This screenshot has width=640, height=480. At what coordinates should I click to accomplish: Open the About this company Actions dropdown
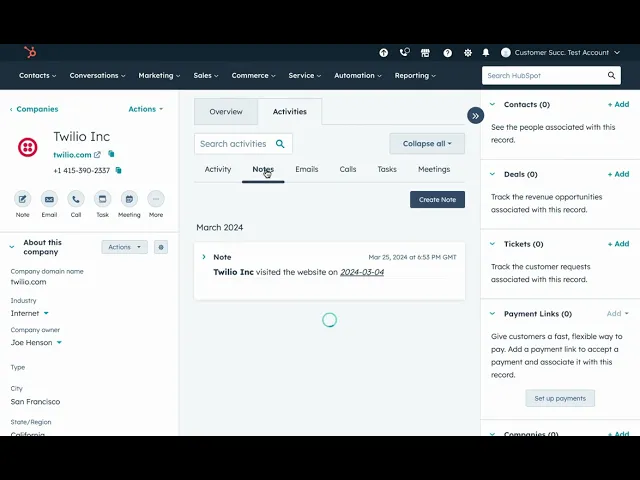[x=124, y=247]
